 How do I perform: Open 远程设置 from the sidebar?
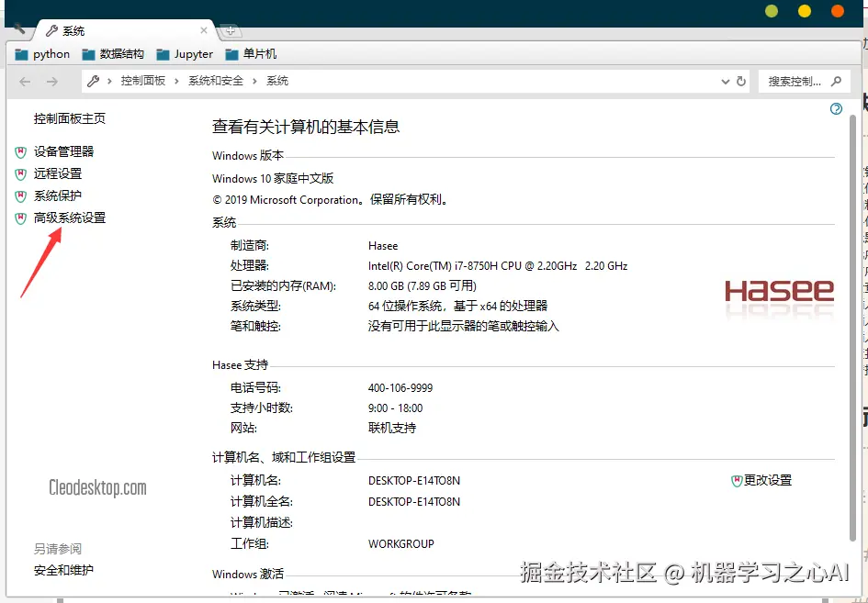(58, 173)
